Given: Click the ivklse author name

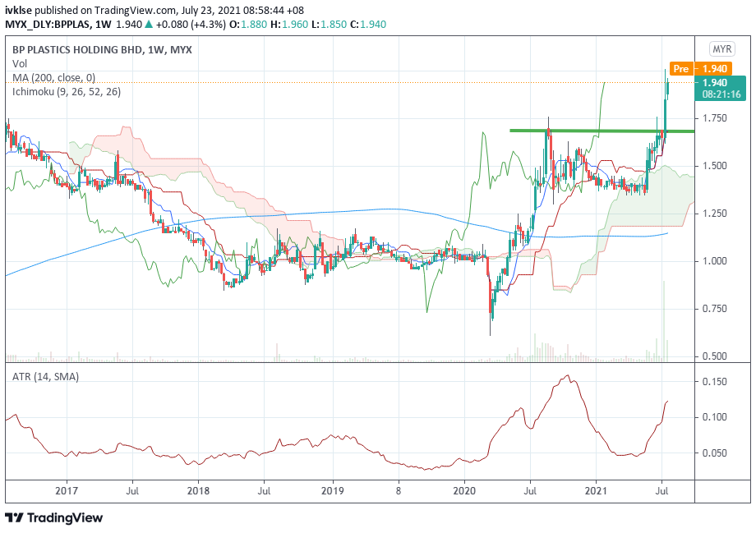Looking at the screenshot, I should click(x=18, y=10).
